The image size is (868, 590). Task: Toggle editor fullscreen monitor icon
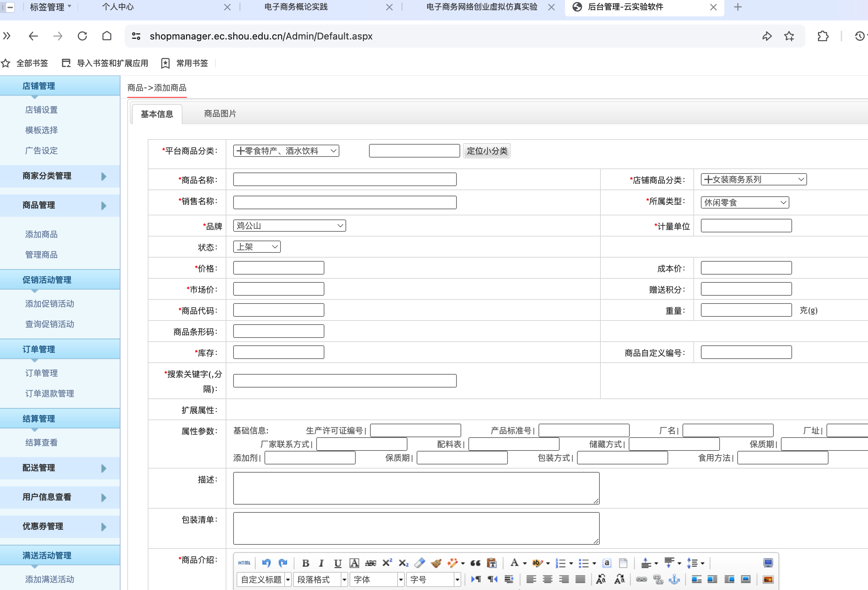tap(768, 563)
